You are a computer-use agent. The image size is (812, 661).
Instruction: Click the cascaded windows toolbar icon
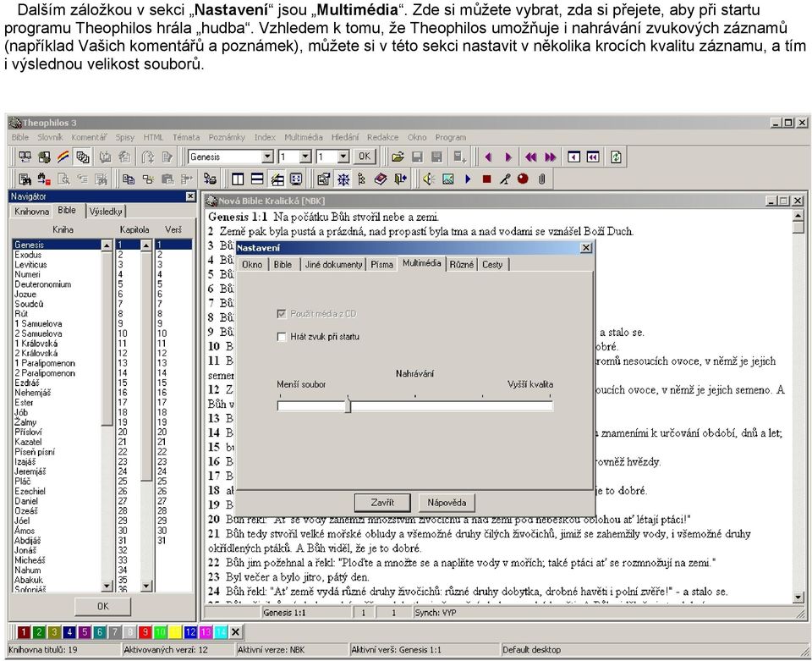click(82, 157)
